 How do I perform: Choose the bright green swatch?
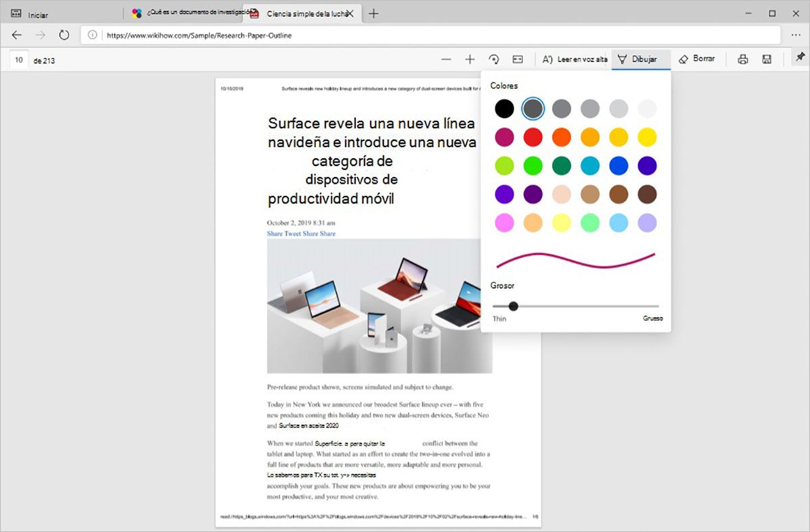(533, 165)
